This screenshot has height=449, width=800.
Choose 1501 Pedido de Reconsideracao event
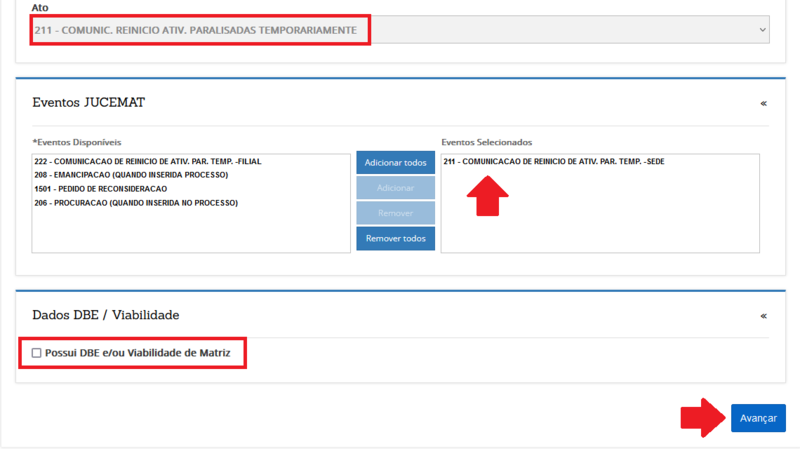coord(100,189)
